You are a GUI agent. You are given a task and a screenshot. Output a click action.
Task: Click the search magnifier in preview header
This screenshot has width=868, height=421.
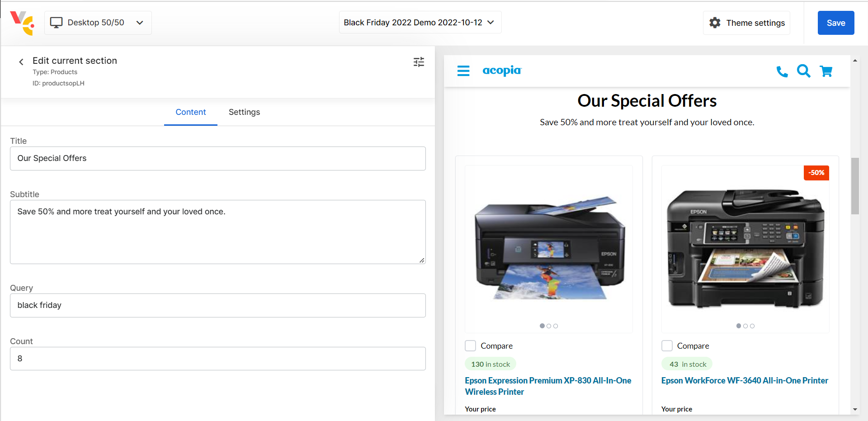(x=803, y=71)
